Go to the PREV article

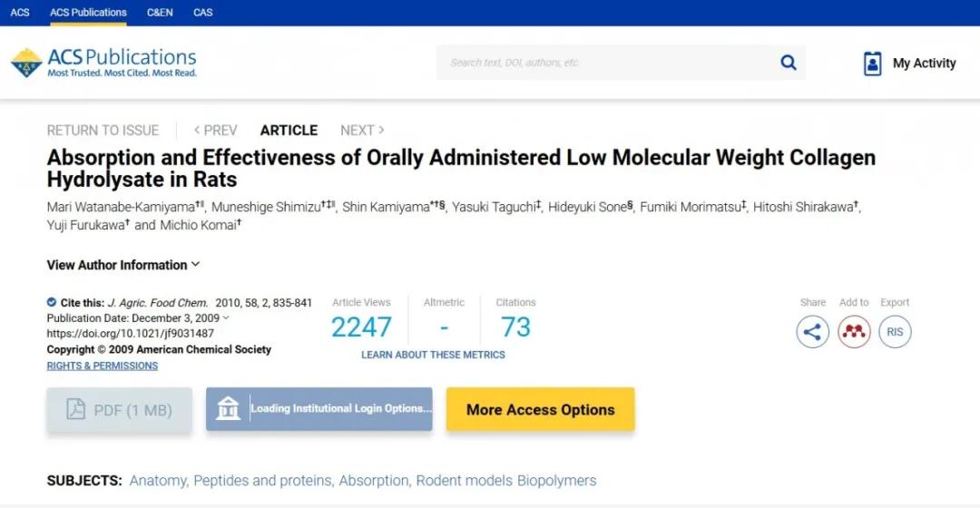[x=215, y=131]
